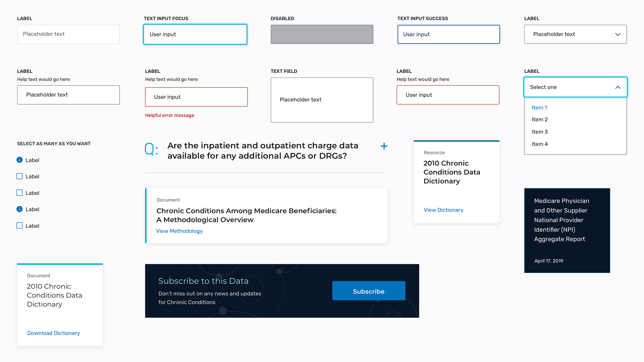The height and width of the screenshot is (362, 644).
Task: Collapse the Select one dropdown chevron
Action: pyautogui.click(x=618, y=87)
